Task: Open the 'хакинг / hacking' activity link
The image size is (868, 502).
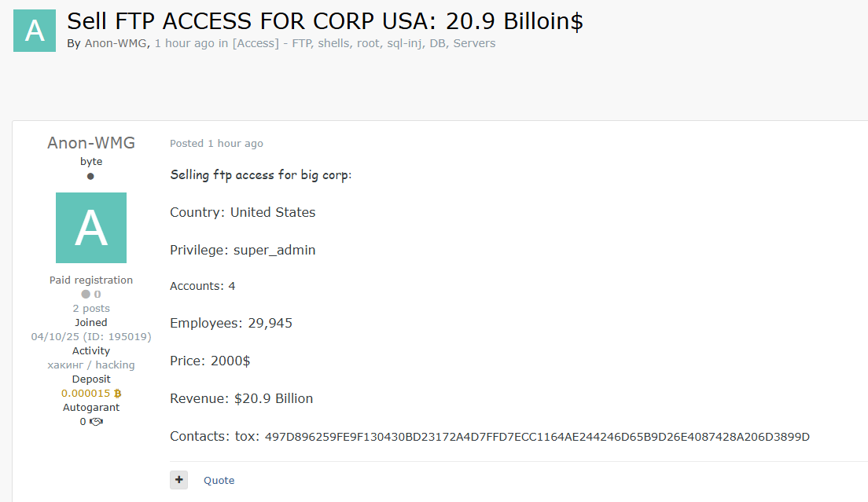Action: [91, 365]
